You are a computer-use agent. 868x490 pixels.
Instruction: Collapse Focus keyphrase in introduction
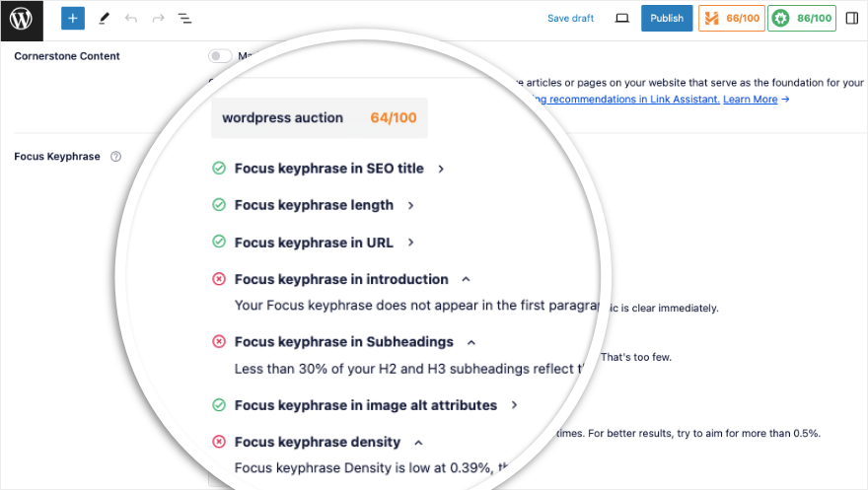click(x=467, y=280)
